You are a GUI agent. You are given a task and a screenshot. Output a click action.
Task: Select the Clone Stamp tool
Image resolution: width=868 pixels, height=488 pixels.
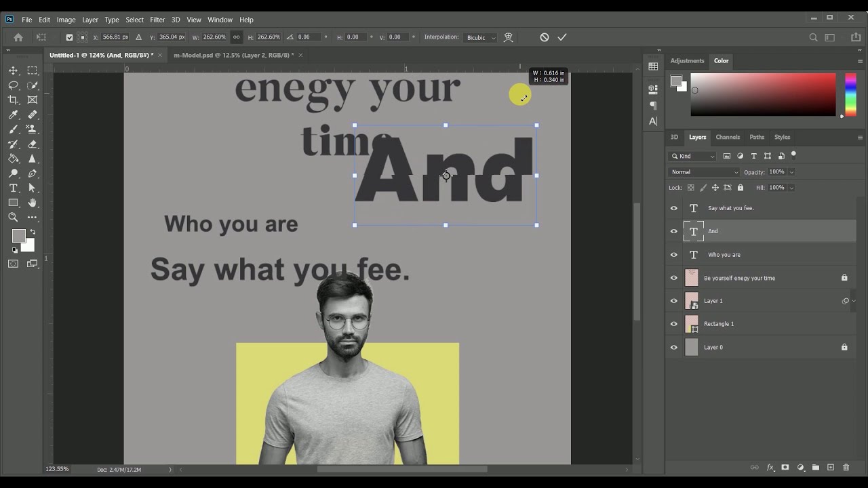[32, 129]
